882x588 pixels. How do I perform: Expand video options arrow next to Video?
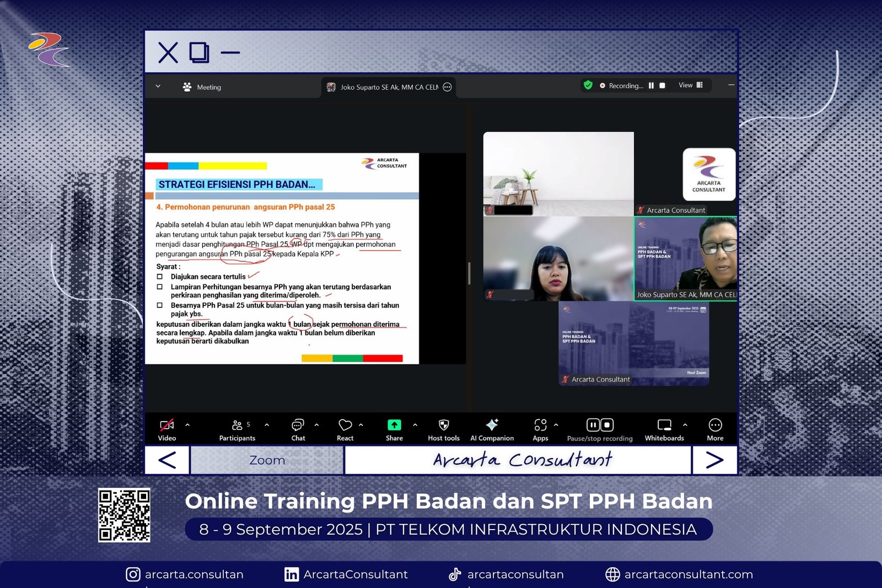tap(187, 425)
